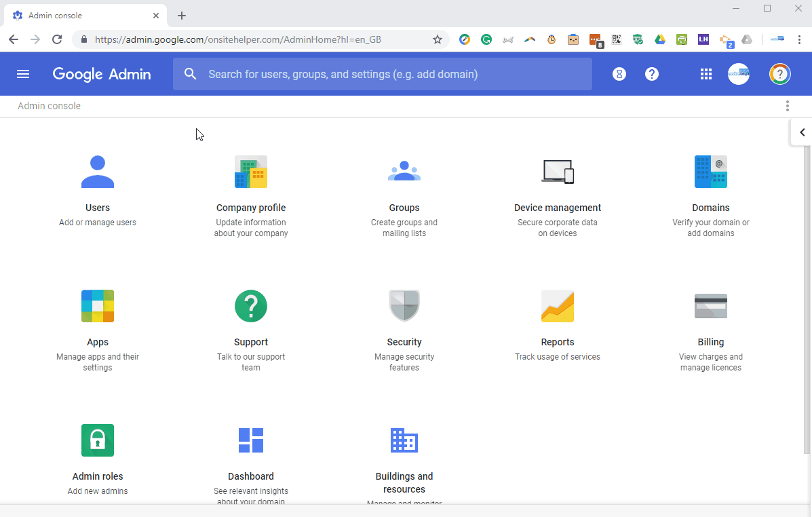The width and height of the screenshot is (812, 517).
Task: Click the Grammarly extension icon
Action: click(486, 39)
